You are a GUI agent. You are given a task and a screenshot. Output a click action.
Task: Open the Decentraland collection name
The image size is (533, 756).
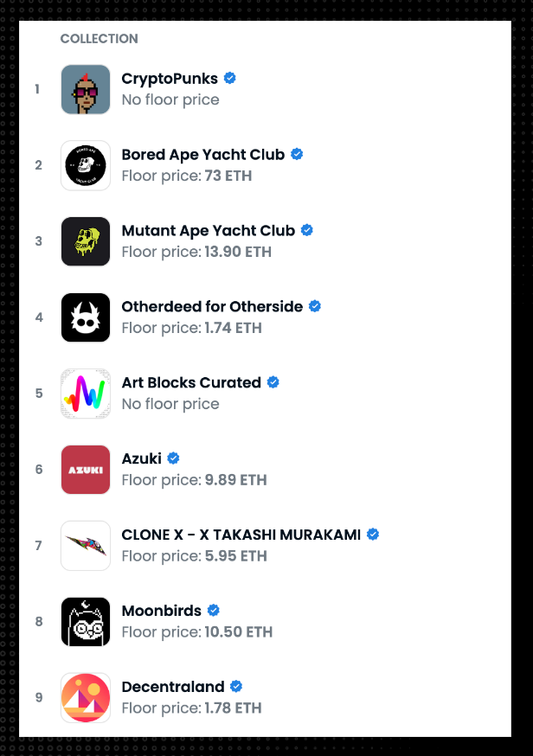(173, 687)
